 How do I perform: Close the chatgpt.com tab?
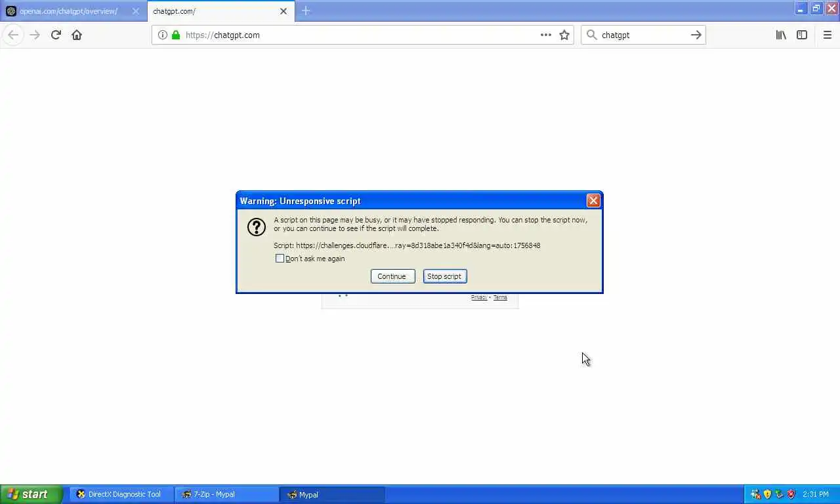coord(283,11)
